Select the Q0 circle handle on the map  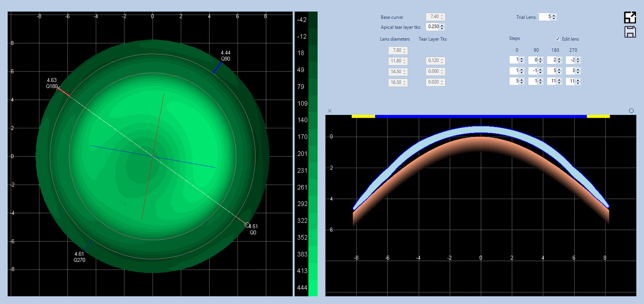coord(247,225)
